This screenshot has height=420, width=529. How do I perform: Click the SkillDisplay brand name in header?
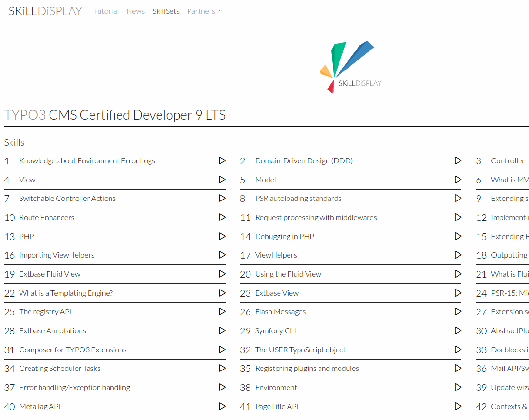[x=45, y=11]
